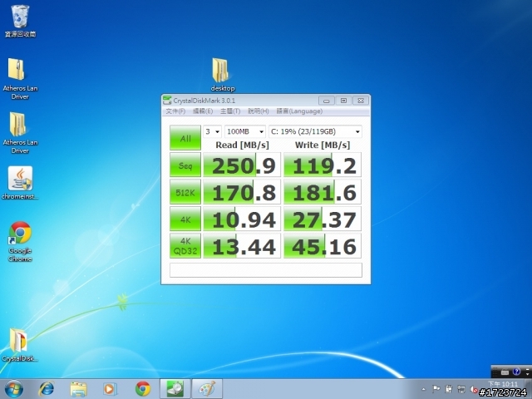
Task: Open the test count dropdown showing 3
Action: pos(212,131)
